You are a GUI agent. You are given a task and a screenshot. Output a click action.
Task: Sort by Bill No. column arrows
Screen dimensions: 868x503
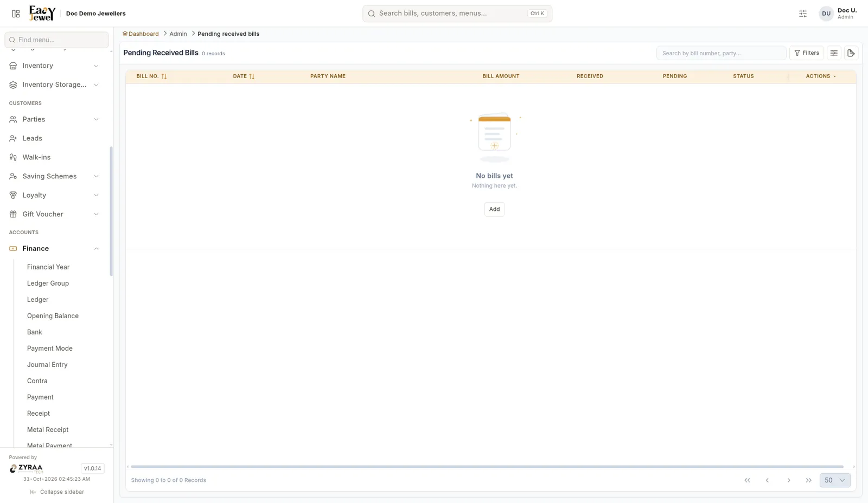click(164, 76)
